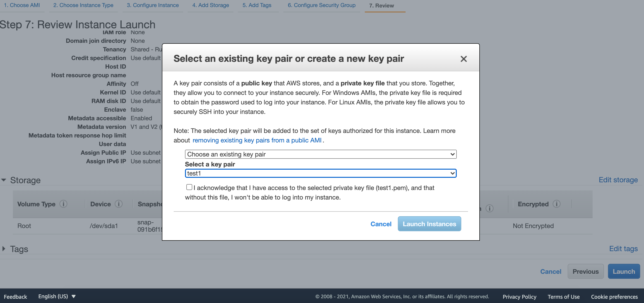The image size is (644, 303).
Task: Open the test1 key pair dropdown
Action: tap(321, 173)
